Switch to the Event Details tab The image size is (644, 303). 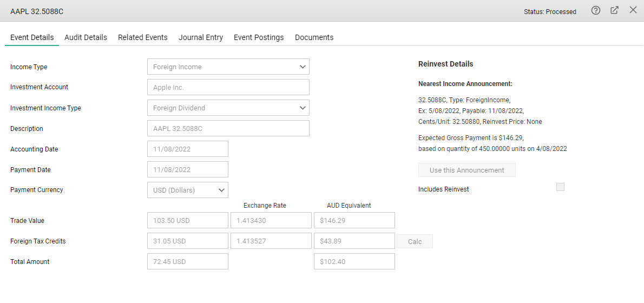[x=32, y=37]
